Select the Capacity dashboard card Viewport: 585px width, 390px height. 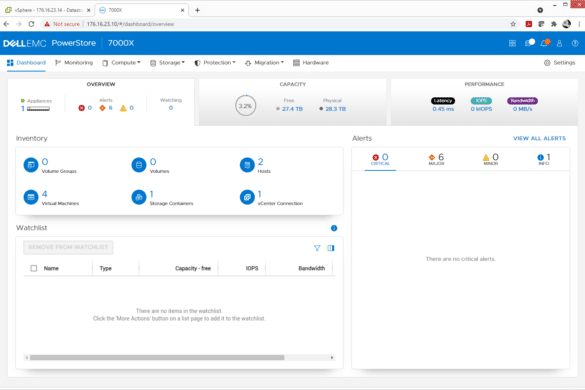(292, 102)
